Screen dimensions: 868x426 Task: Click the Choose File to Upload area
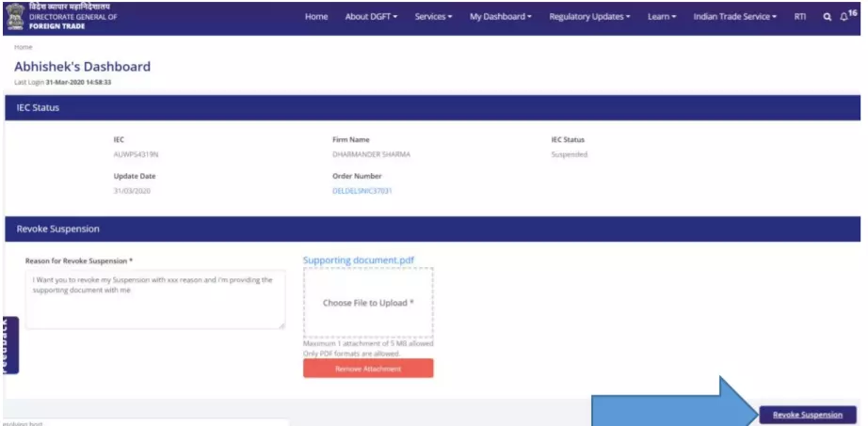click(x=368, y=303)
